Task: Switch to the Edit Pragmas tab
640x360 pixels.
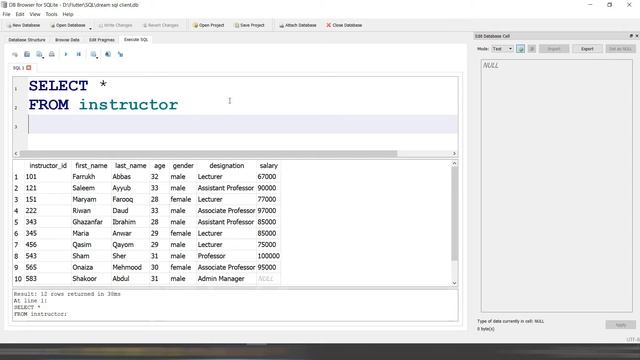Action: coord(102,40)
